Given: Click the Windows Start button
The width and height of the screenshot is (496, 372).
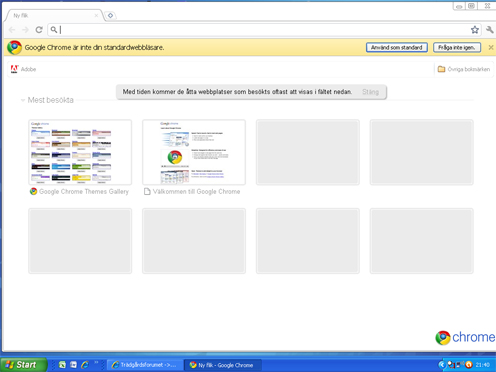Looking at the screenshot, I should click(x=24, y=365).
